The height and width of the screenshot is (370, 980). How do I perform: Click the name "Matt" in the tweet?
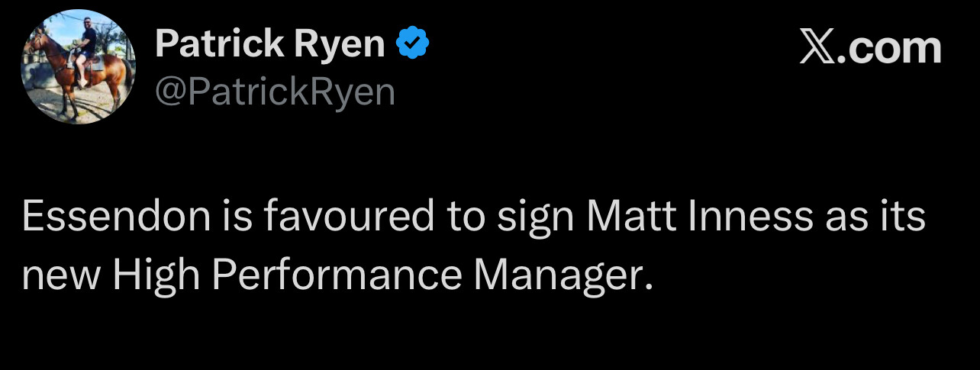624,217
